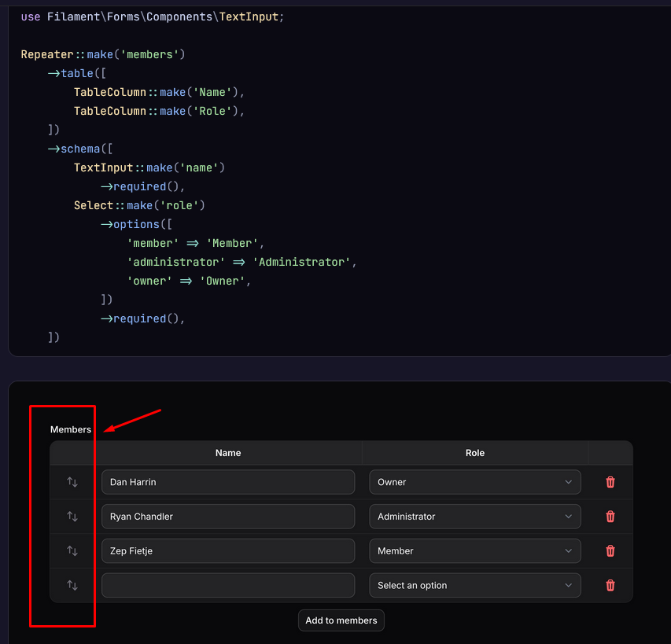Open the Owner role dropdown
The width and height of the screenshot is (671, 644).
475,482
